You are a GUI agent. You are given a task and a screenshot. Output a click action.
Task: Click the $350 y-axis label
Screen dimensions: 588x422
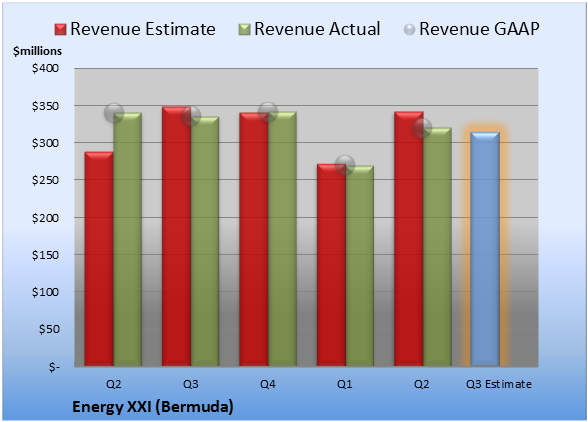[x=45, y=106]
